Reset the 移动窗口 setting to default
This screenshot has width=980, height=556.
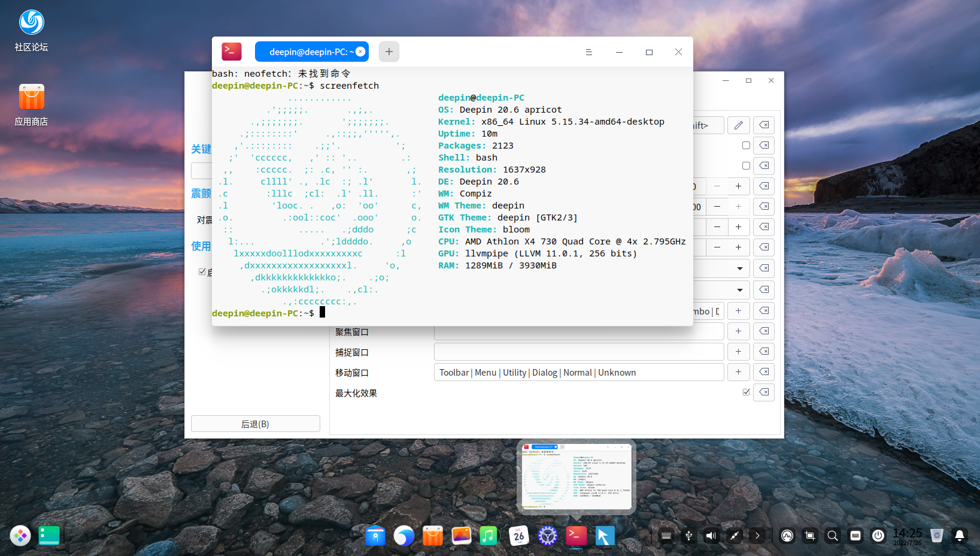(x=764, y=372)
